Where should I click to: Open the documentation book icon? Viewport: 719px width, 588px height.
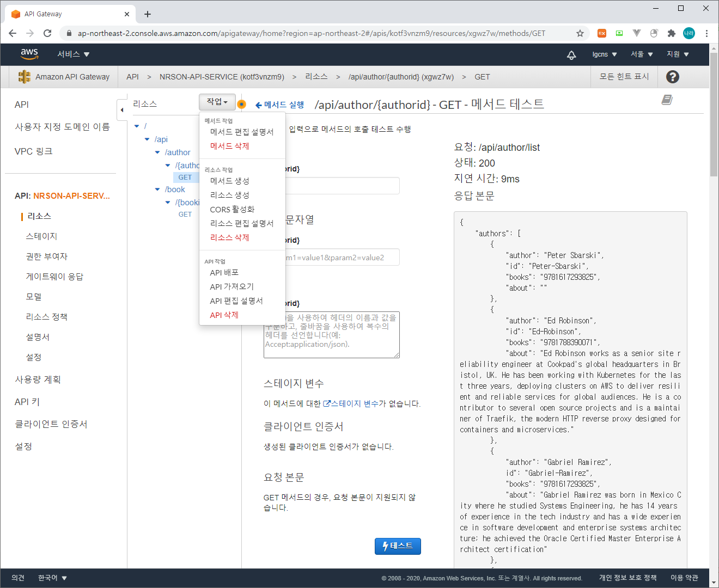pyautogui.click(x=667, y=100)
